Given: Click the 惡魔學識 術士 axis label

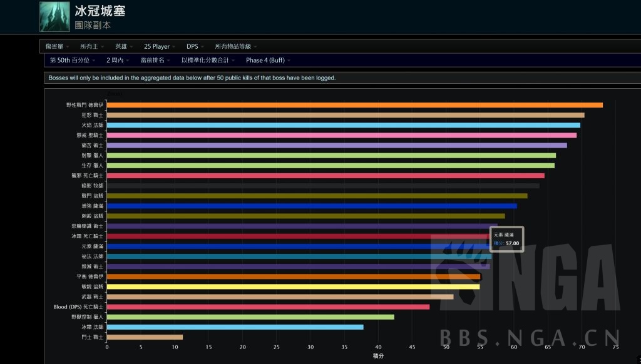Looking at the screenshot, I should tap(88, 226).
